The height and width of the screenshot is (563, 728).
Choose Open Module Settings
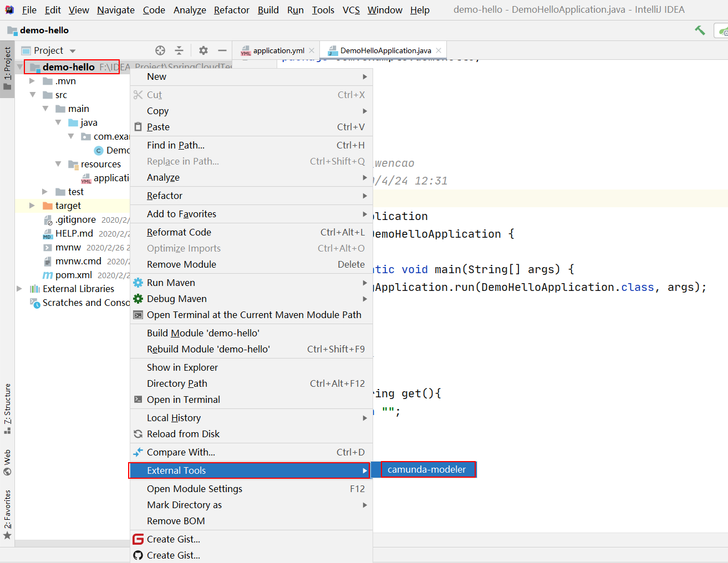pyautogui.click(x=251, y=489)
